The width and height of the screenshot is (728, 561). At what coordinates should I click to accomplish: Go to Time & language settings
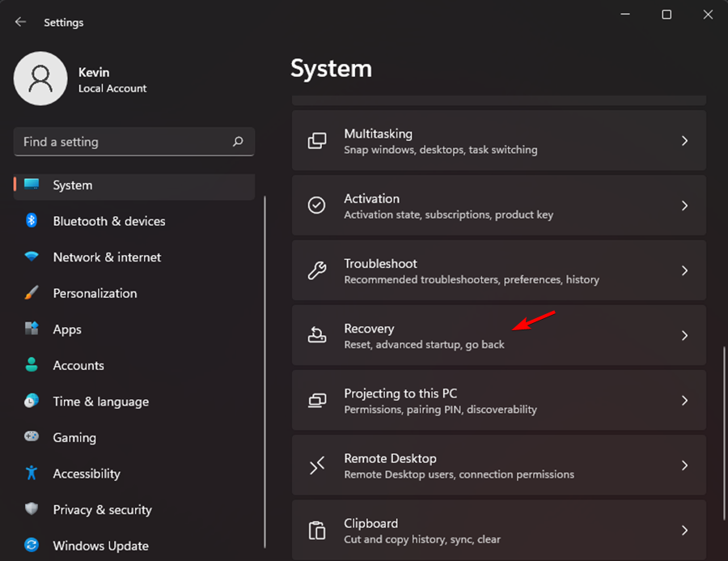point(100,402)
